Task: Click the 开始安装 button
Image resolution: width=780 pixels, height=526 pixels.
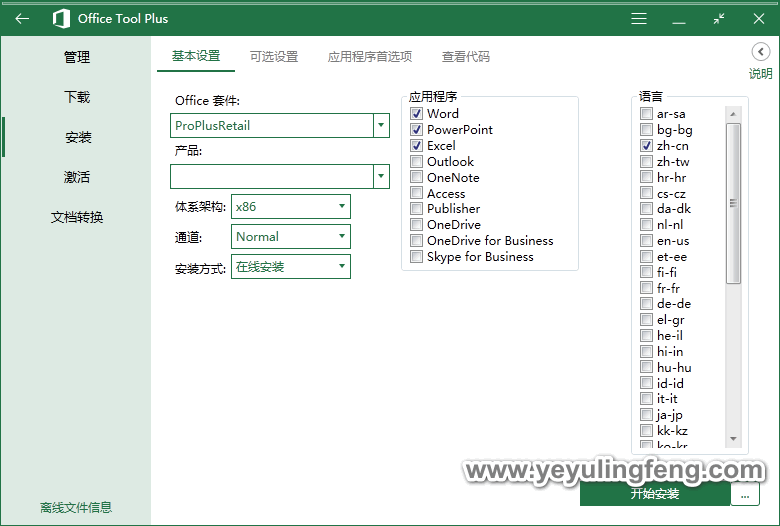Action: click(x=655, y=494)
